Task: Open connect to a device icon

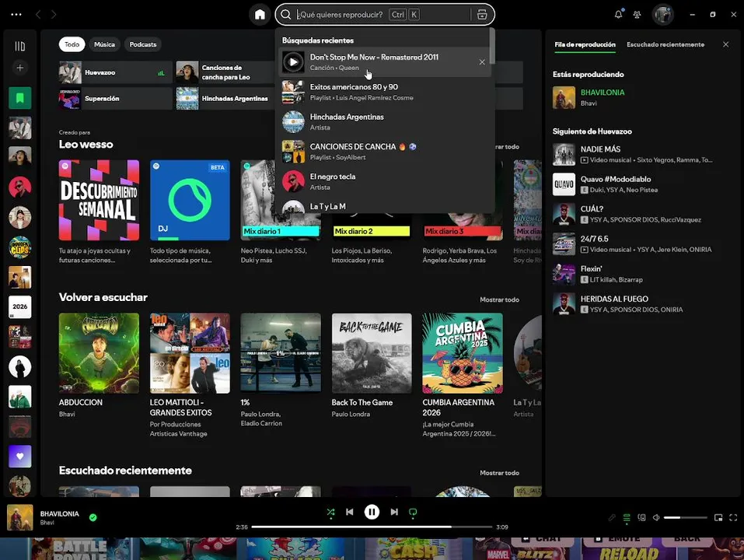Action: point(641,517)
